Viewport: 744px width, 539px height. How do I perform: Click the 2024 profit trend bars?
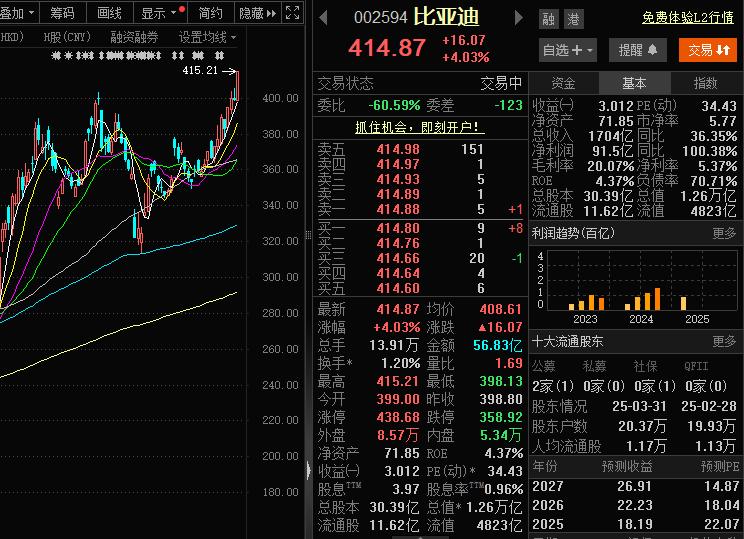click(x=642, y=299)
